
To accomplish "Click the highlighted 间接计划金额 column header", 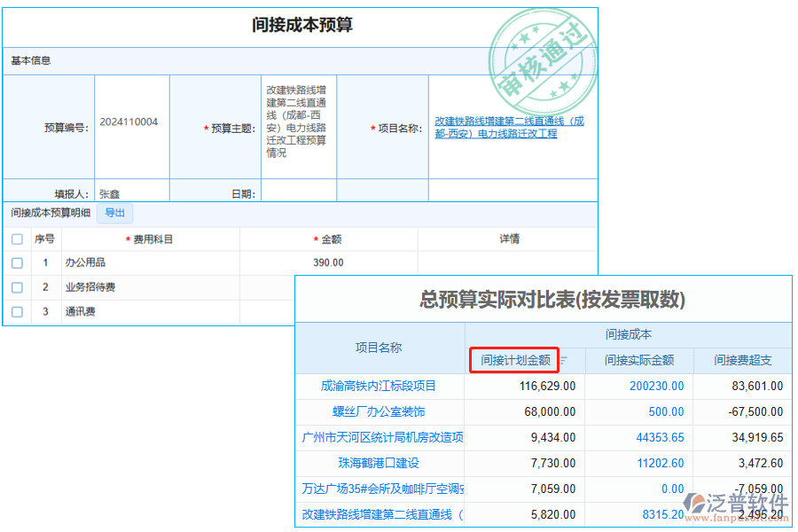I will pyautogui.click(x=517, y=362).
